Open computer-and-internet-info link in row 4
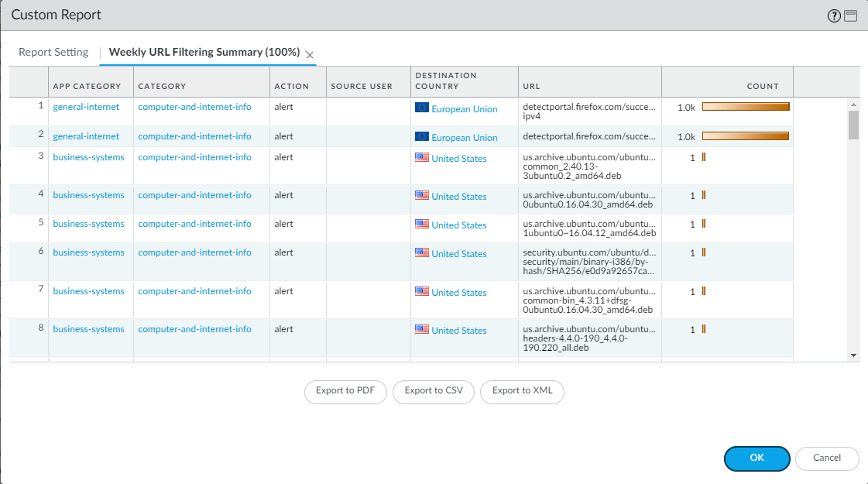Screen dimensions: 868x484 [x=194, y=195]
